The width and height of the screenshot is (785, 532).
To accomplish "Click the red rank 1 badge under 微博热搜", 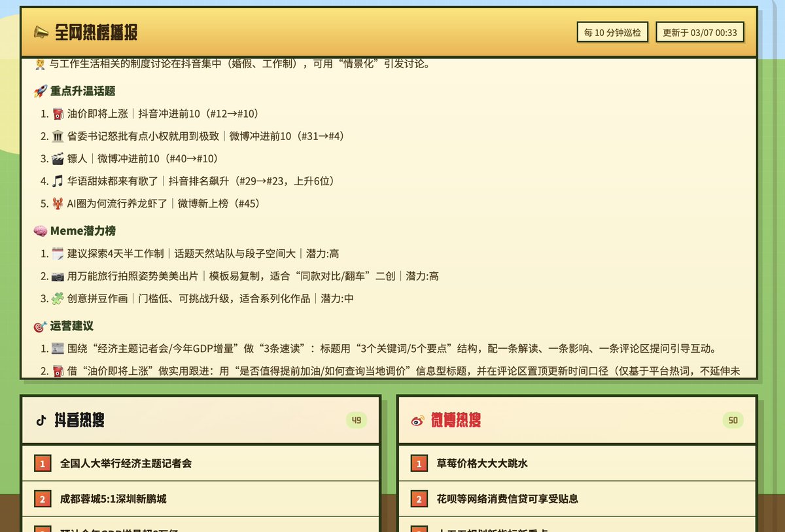I will [x=418, y=463].
